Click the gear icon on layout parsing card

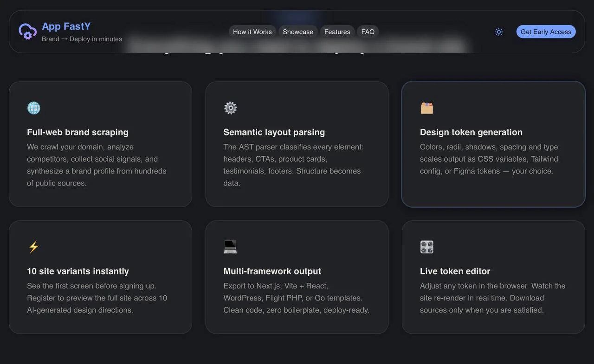tap(230, 108)
